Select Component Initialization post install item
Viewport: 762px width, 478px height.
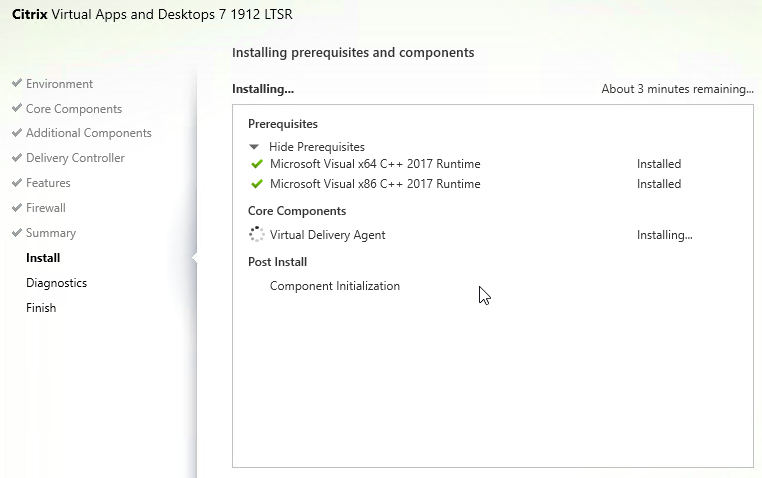click(335, 286)
